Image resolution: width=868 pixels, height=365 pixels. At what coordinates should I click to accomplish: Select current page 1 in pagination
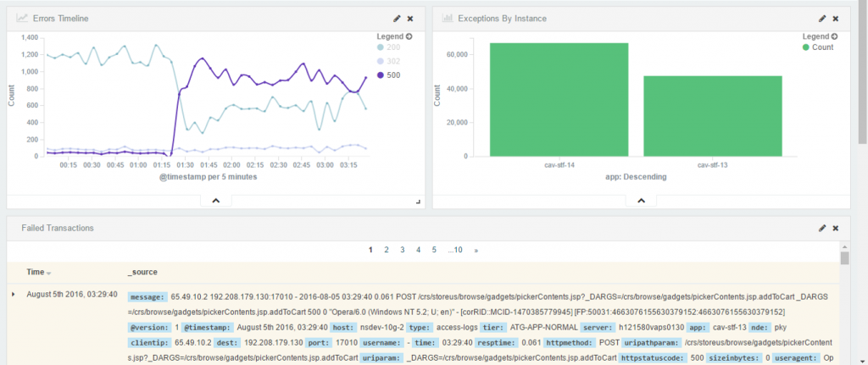tap(370, 250)
